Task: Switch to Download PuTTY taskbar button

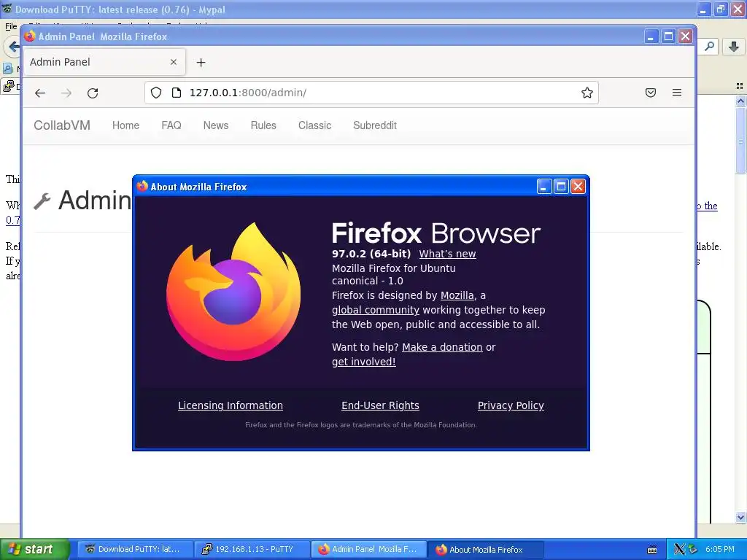Action: [x=134, y=550]
